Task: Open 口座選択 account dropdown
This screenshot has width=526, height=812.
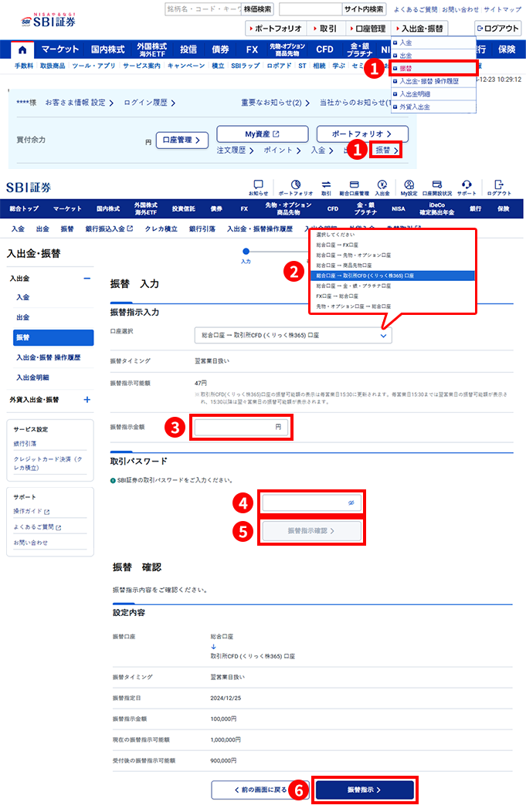Action: pyautogui.click(x=294, y=336)
